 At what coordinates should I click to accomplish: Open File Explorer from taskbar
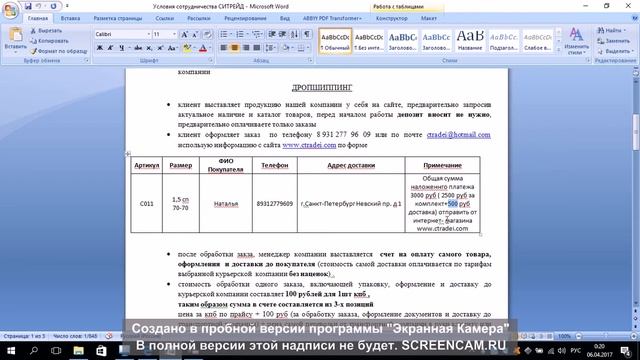(78, 351)
